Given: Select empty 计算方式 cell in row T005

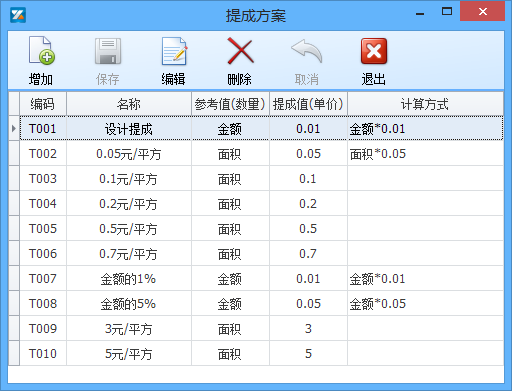Looking at the screenshot, I should pyautogui.click(x=425, y=228).
